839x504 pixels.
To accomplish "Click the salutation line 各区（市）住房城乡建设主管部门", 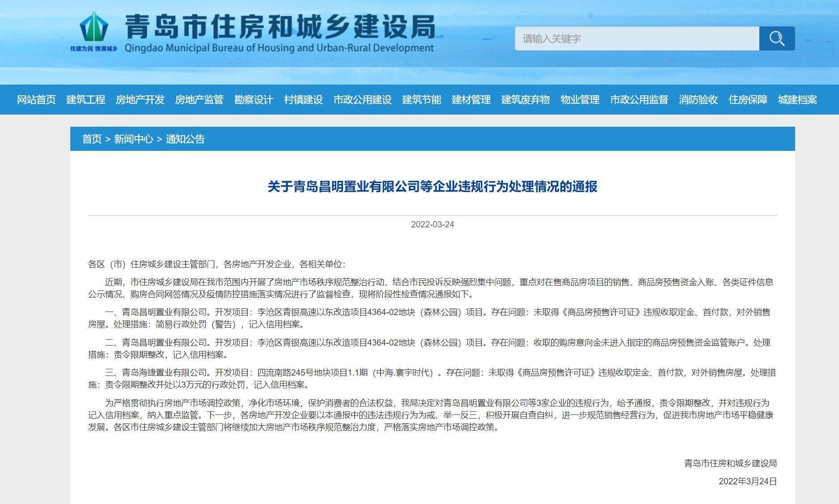I will tap(217, 264).
